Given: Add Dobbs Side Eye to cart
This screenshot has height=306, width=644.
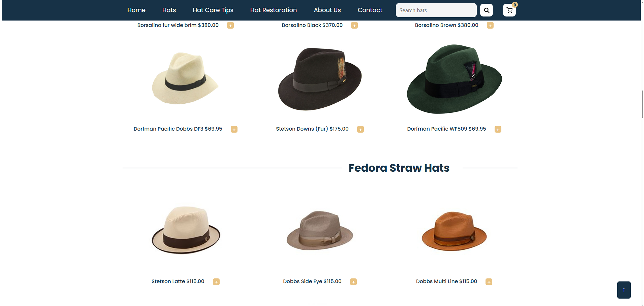Looking at the screenshot, I should (x=353, y=282).
